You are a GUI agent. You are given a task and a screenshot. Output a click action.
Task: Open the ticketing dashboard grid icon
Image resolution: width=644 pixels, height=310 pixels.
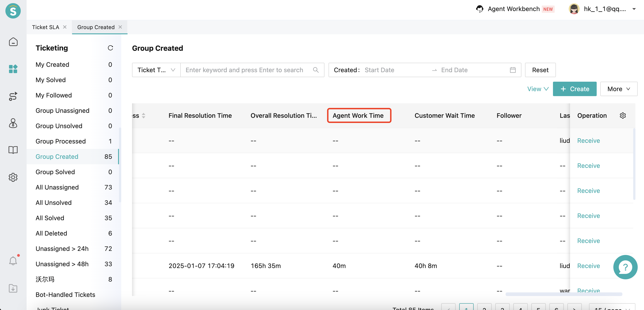pyautogui.click(x=13, y=69)
